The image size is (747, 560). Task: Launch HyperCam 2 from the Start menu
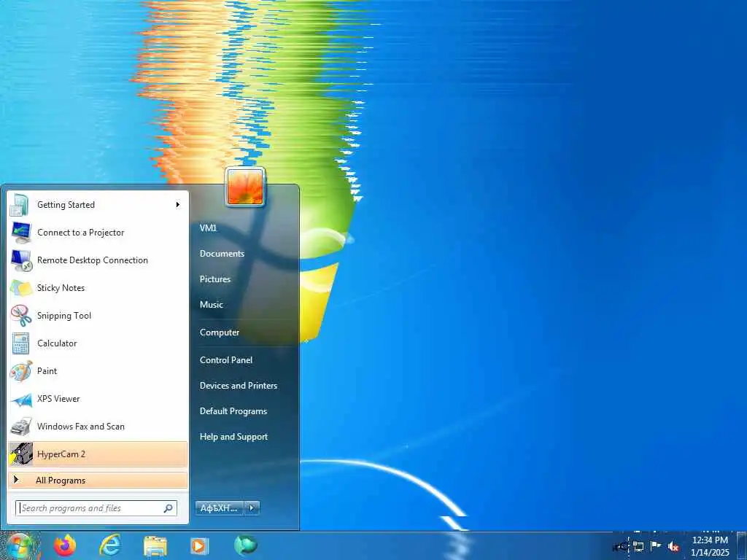pyautogui.click(x=98, y=454)
